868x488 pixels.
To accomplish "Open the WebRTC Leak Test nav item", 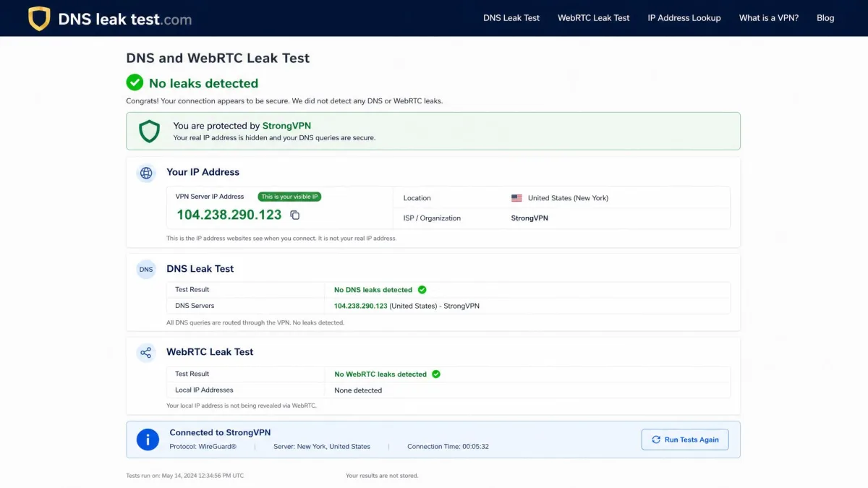I will [x=594, y=18].
